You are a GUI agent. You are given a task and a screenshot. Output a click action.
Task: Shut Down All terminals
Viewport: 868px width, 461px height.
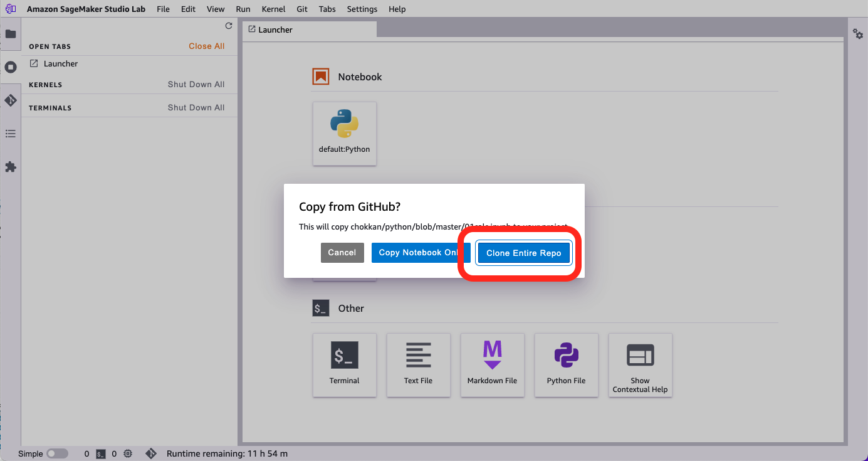[x=196, y=108]
